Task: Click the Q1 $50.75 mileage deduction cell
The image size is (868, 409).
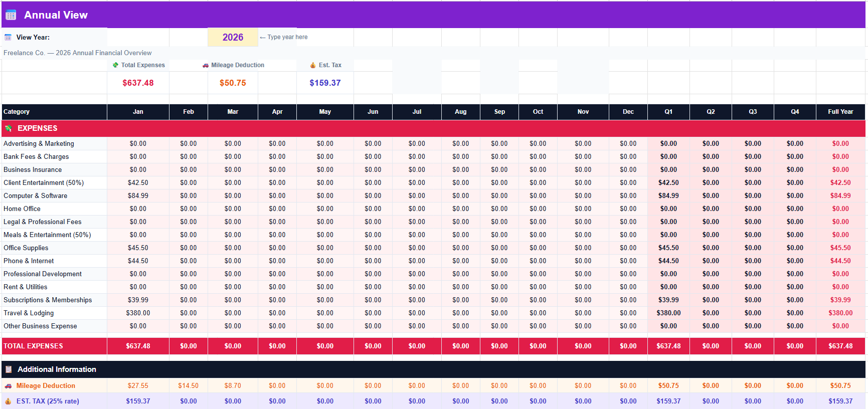Action: point(668,386)
